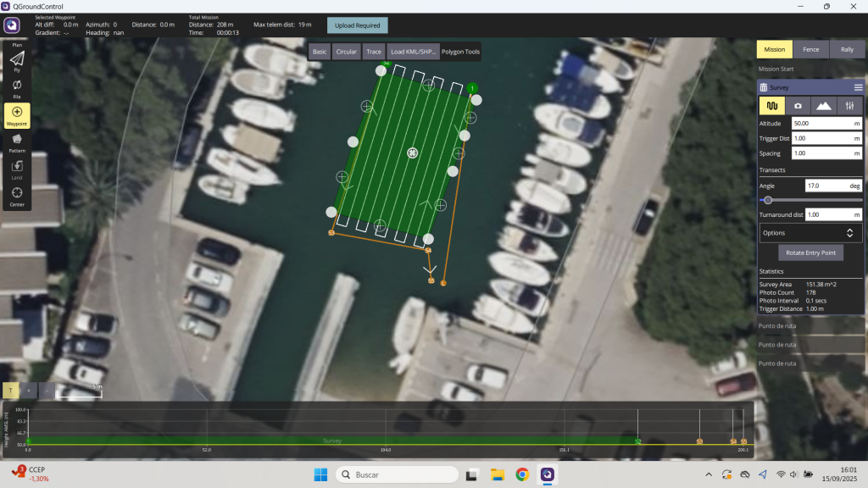Toggle the T terrain button on map

[11, 391]
